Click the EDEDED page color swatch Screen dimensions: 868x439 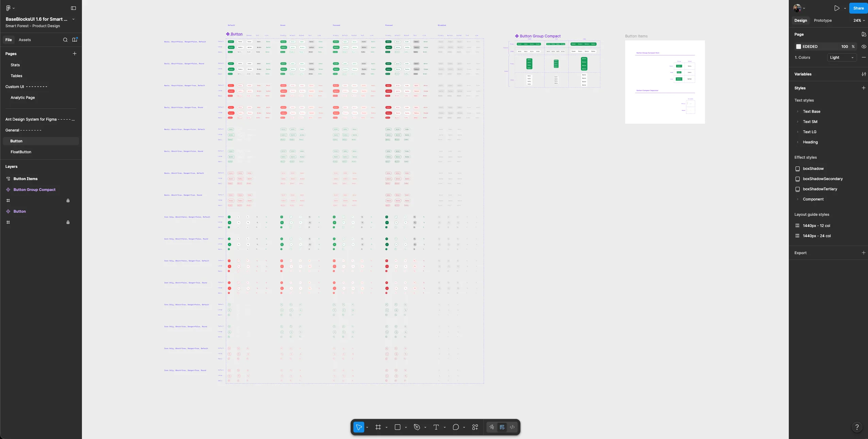pyautogui.click(x=798, y=47)
